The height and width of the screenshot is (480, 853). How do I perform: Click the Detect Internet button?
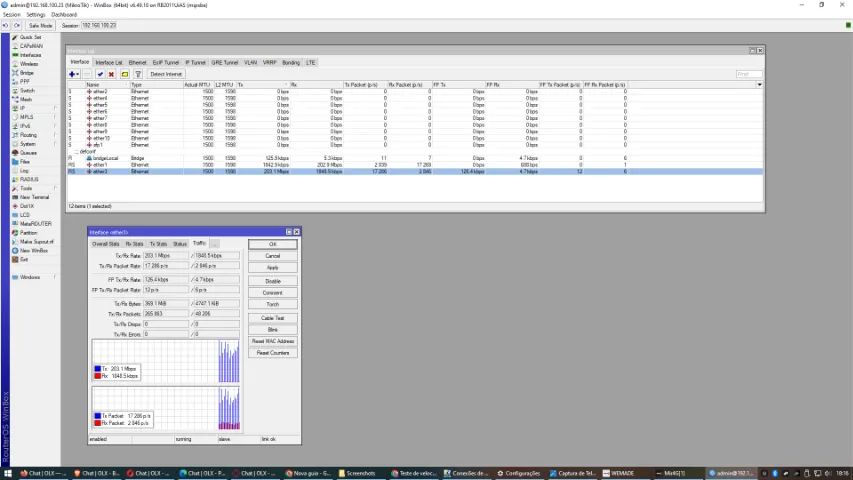[166, 74]
